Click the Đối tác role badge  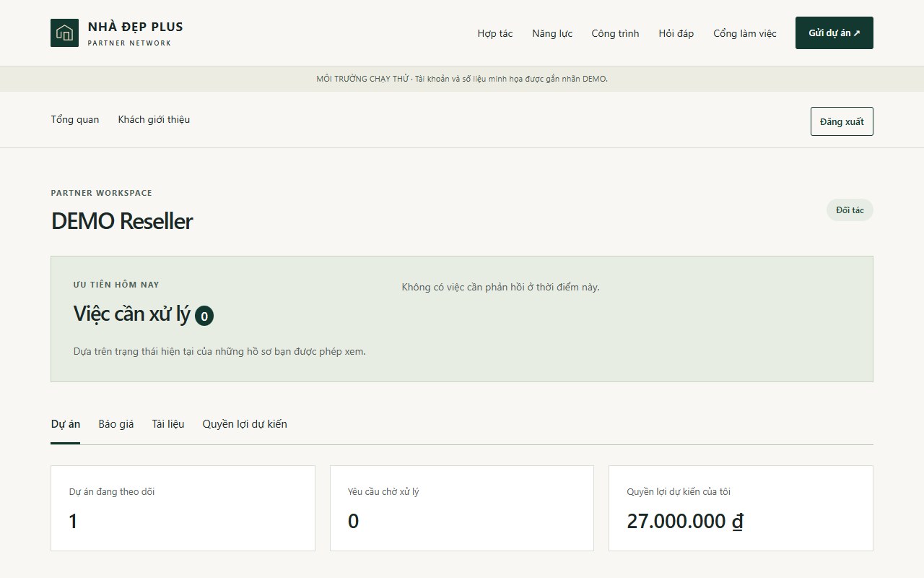(850, 210)
